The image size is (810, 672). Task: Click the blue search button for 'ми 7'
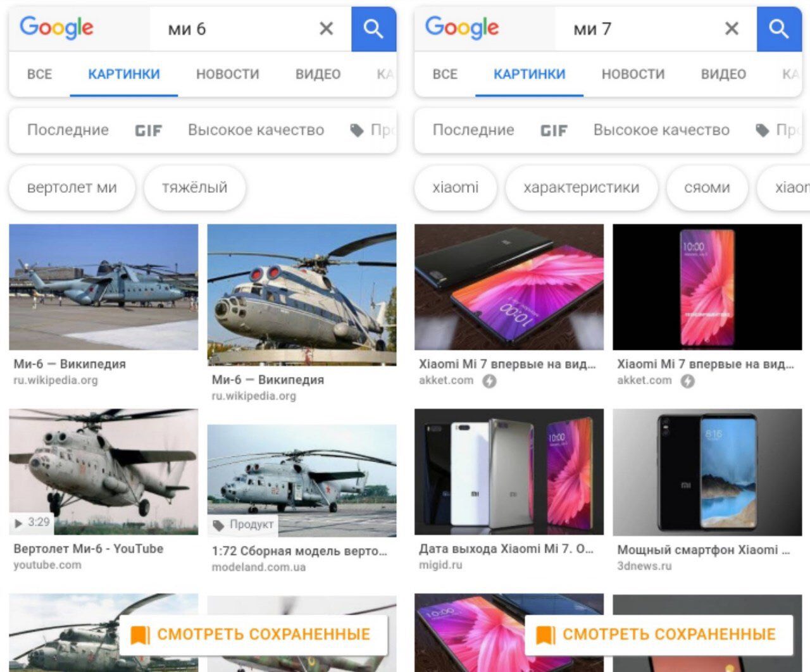tap(780, 29)
